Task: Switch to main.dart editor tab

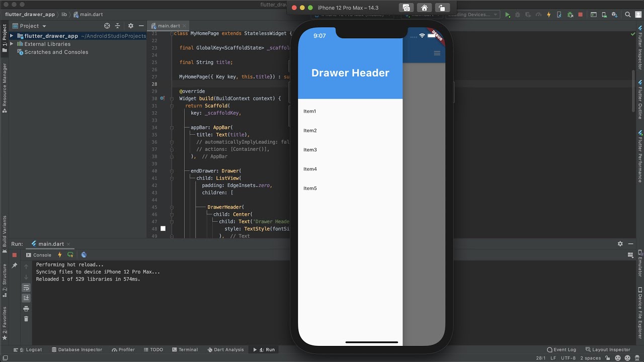Action: 169,26
